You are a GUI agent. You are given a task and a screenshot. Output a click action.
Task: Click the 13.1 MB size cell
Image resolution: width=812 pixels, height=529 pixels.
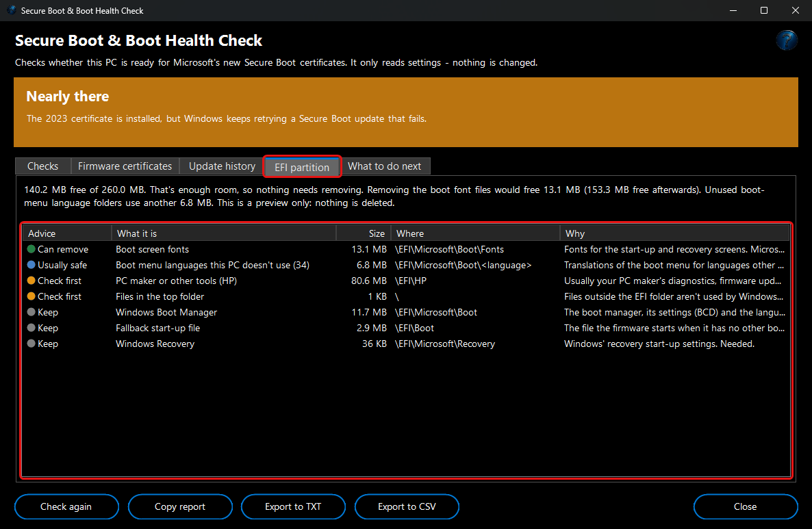(369, 249)
